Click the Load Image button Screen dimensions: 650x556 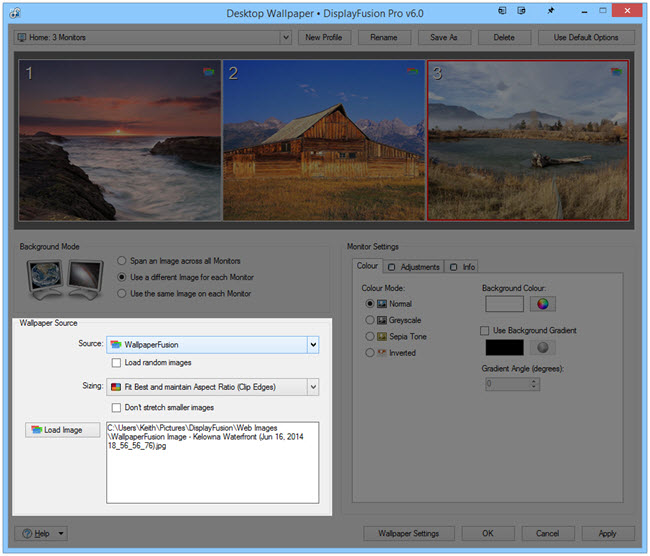[63, 430]
